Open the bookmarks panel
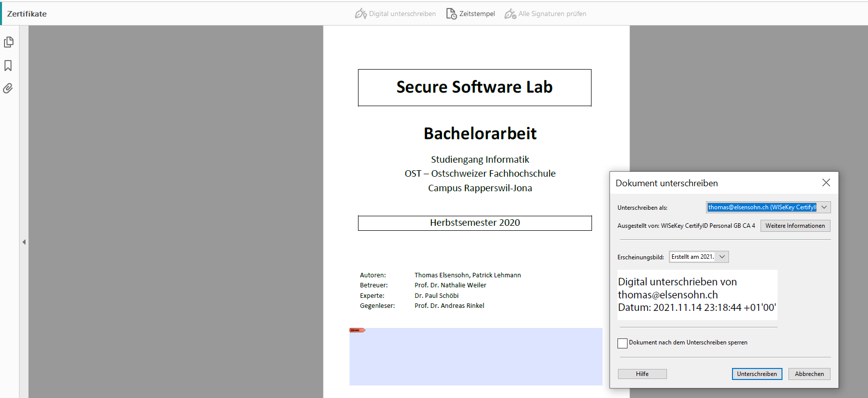The width and height of the screenshot is (868, 398). [8, 66]
